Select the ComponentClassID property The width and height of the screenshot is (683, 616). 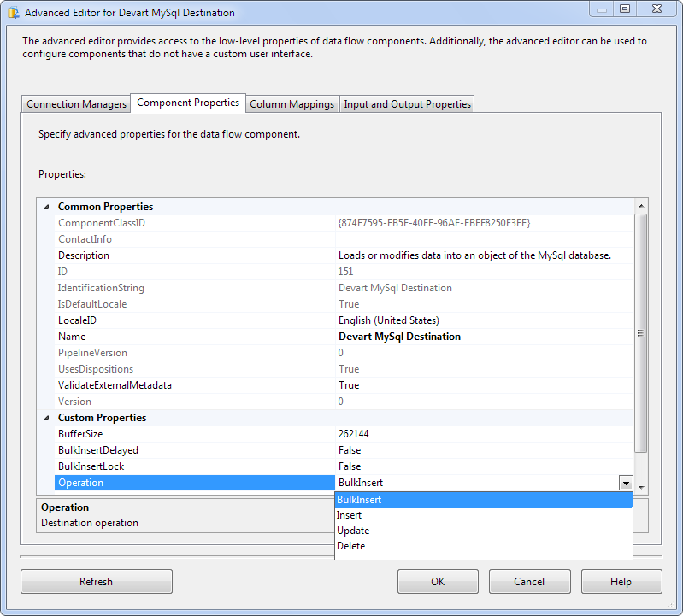[195, 223]
